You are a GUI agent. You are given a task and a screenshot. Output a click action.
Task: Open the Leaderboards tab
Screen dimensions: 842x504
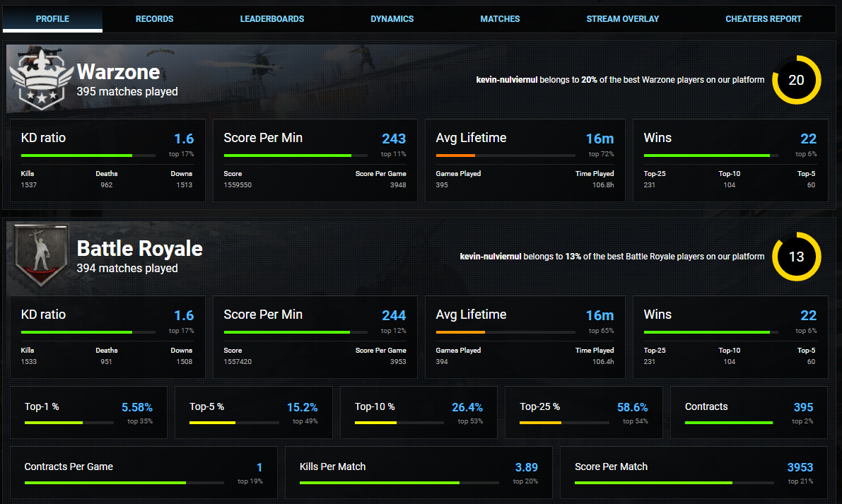[271, 19]
